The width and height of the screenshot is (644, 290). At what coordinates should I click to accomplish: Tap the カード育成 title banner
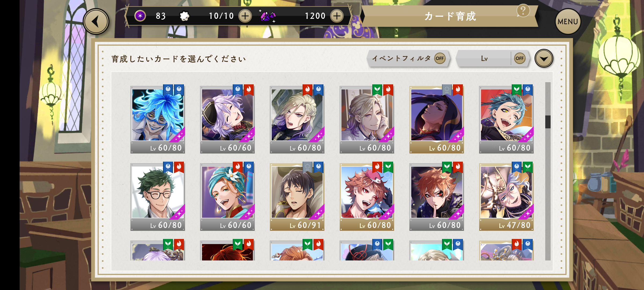pyautogui.click(x=450, y=16)
